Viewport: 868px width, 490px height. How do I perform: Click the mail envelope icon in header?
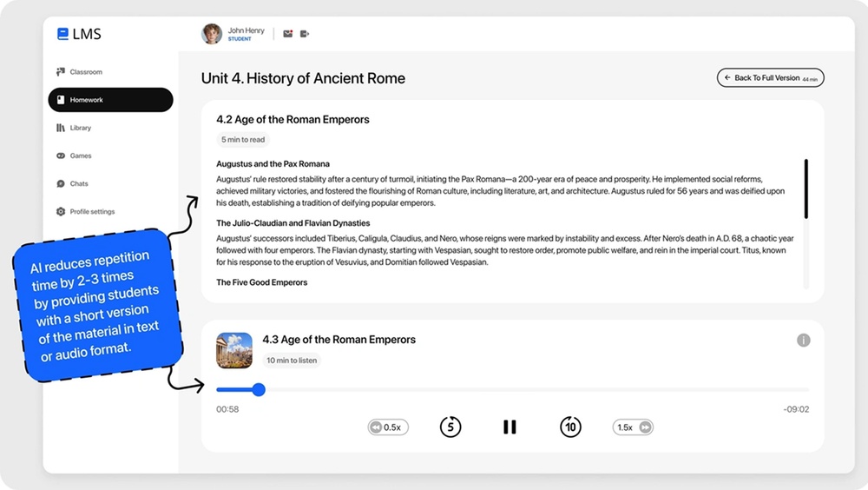[288, 34]
